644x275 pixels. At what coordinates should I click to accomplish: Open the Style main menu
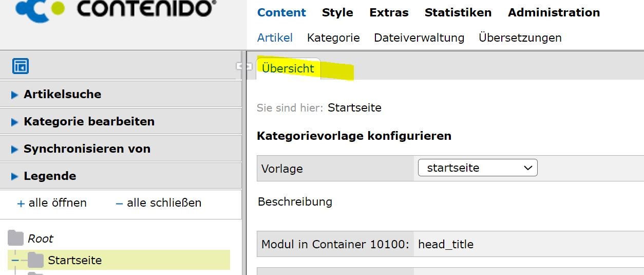coord(337,13)
